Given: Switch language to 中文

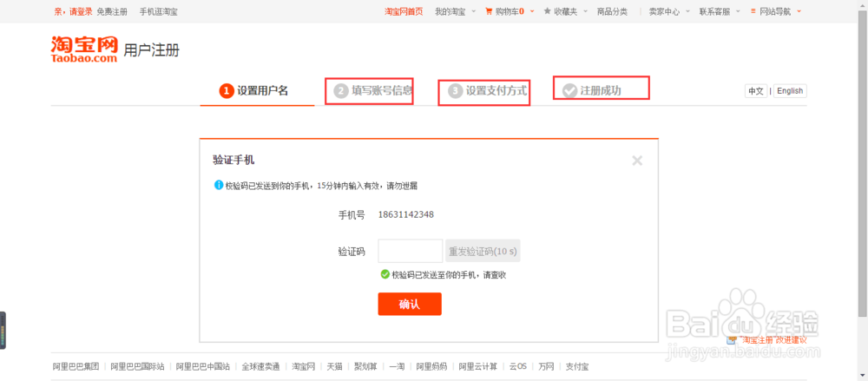Looking at the screenshot, I should pos(756,91).
